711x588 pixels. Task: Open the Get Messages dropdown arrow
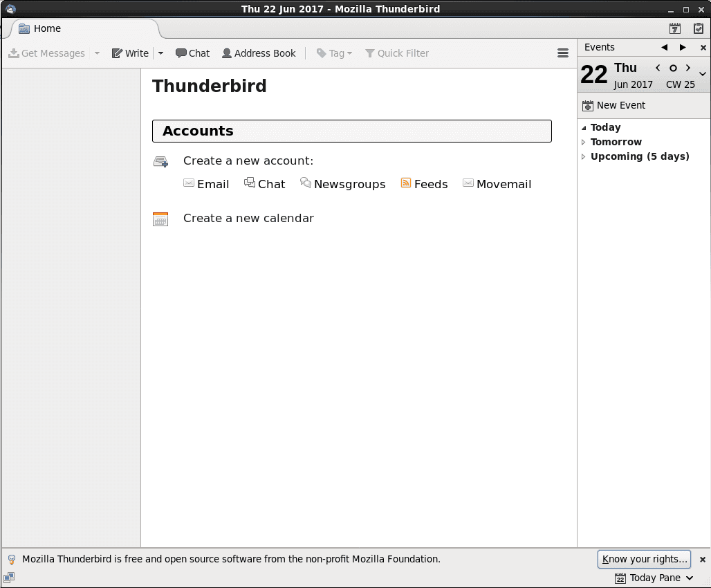tap(97, 53)
